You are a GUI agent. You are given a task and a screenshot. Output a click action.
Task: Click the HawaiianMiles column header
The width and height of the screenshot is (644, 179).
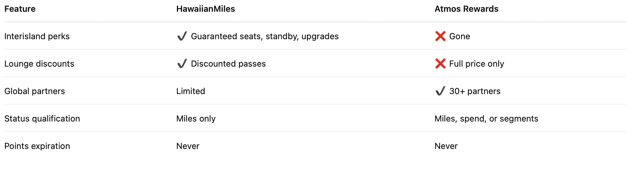click(205, 9)
